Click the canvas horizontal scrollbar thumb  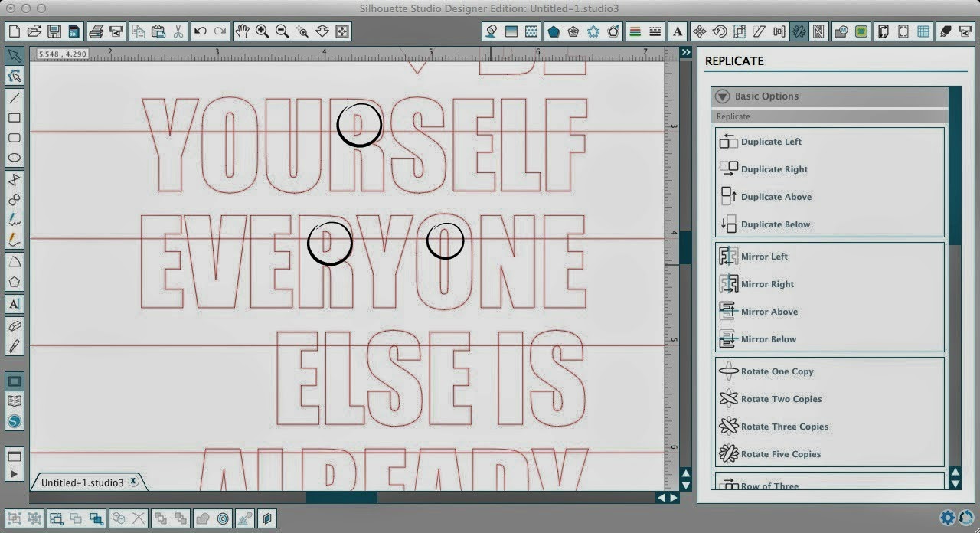point(341,497)
